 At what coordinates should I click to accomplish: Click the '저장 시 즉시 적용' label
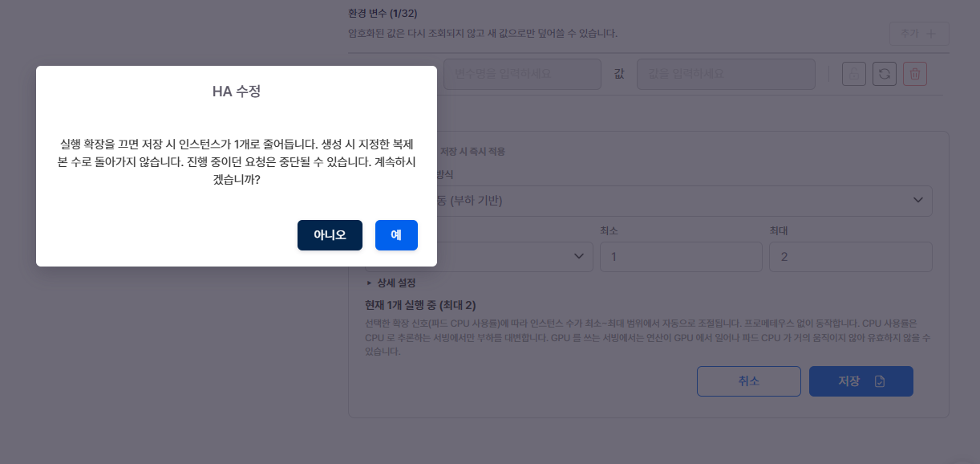472,151
